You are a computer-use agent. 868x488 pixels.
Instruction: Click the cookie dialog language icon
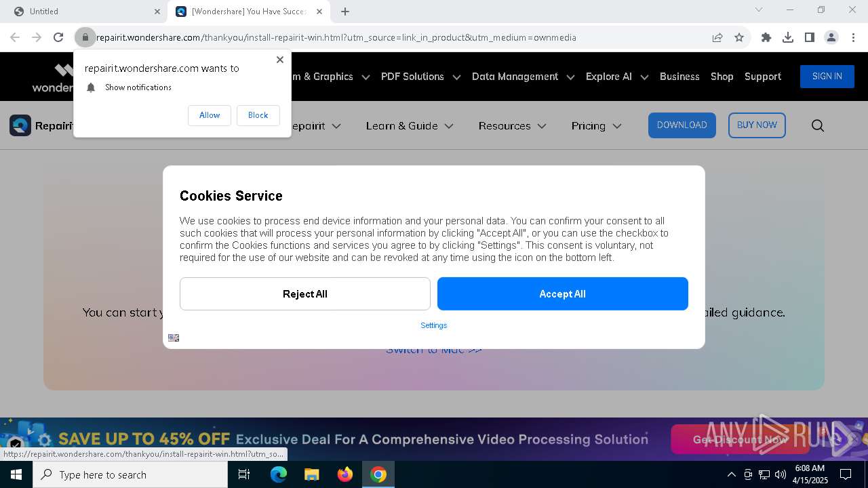click(174, 338)
